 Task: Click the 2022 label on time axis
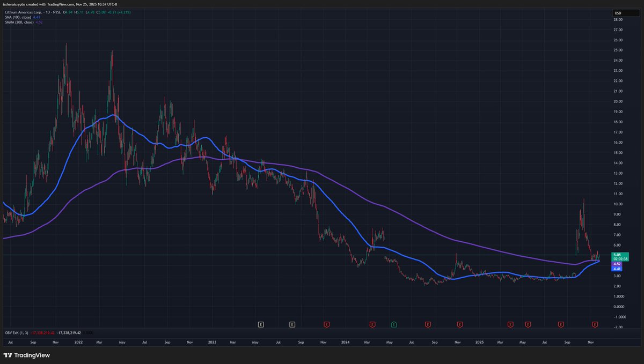pyautogui.click(x=78, y=341)
